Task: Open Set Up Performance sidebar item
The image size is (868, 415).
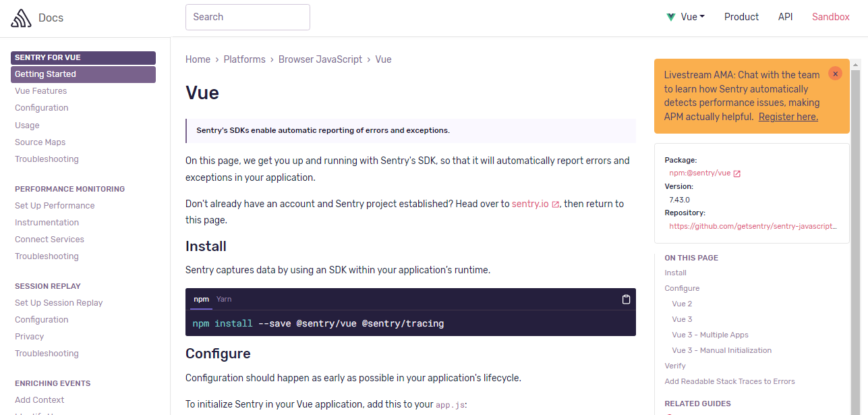Action: pos(55,206)
